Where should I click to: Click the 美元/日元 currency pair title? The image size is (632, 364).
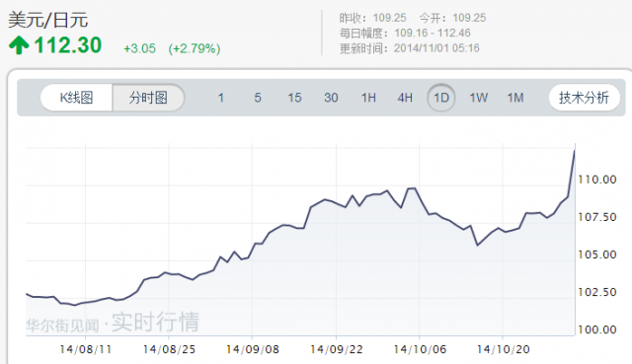click(48, 20)
